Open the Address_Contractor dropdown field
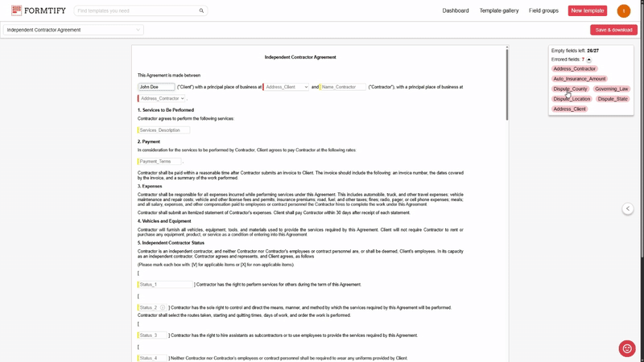This screenshot has width=644, height=362. tap(162, 98)
